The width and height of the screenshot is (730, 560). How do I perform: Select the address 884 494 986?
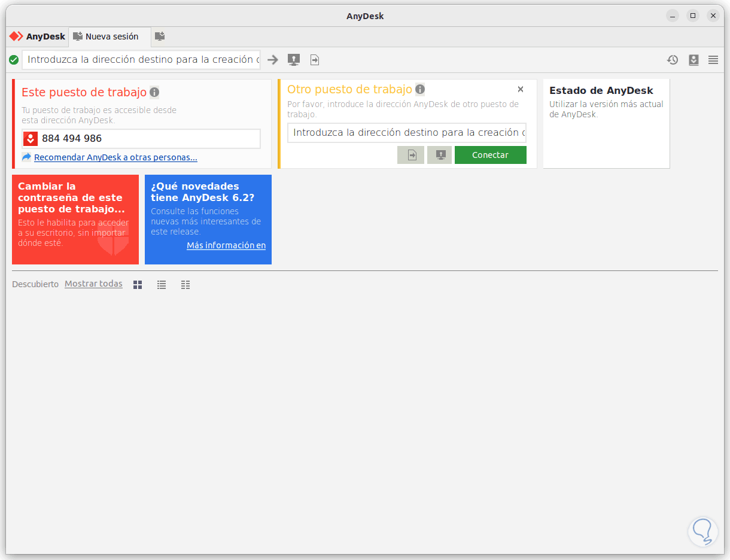72,139
